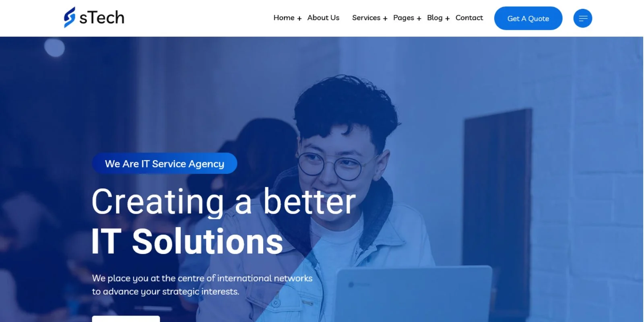Screen dimensions: 644x322
Task: Click the plus icon beside Home
Action: (299, 19)
